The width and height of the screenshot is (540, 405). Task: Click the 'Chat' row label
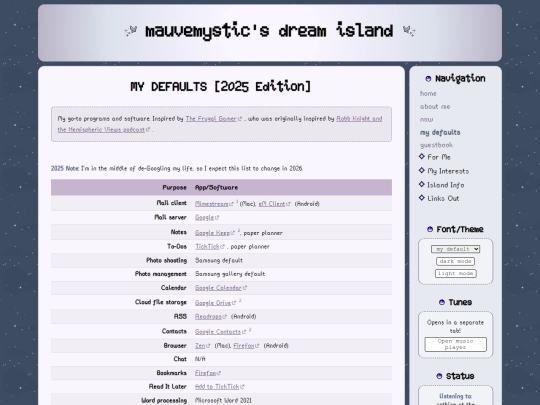180,359
